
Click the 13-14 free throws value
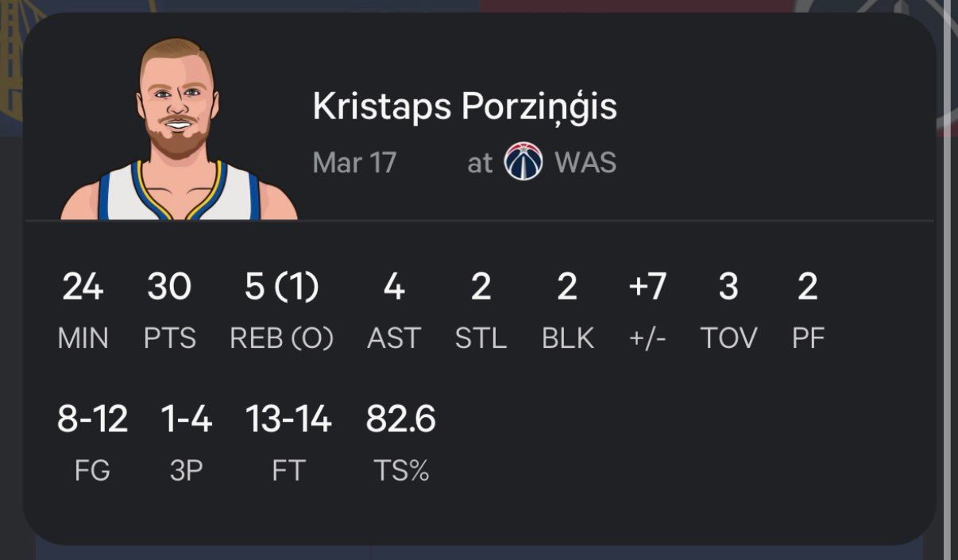(288, 419)
